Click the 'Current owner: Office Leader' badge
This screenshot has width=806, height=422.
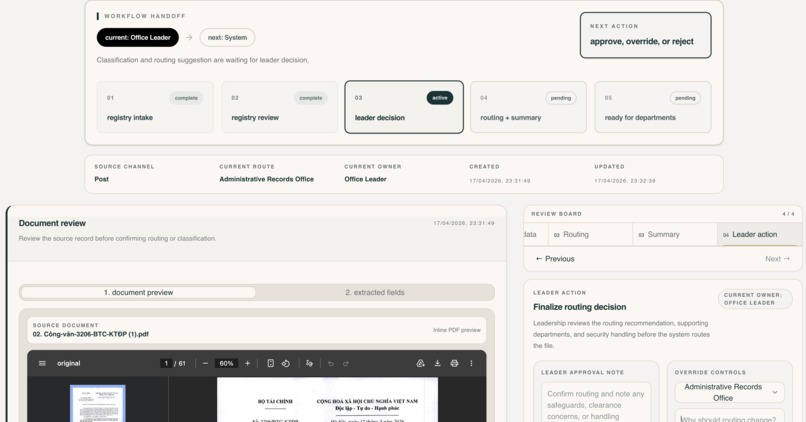click(755, 299)
